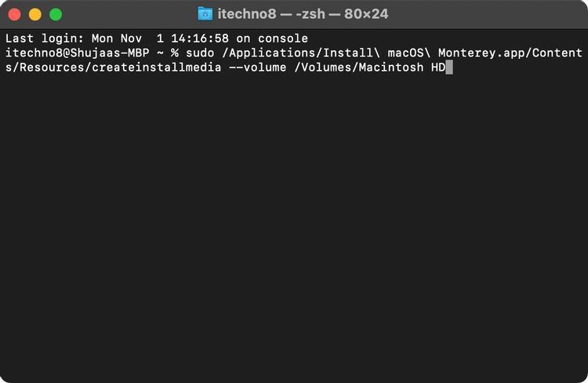Minimize the Terminal using the yellow button

tap(34, 14)
